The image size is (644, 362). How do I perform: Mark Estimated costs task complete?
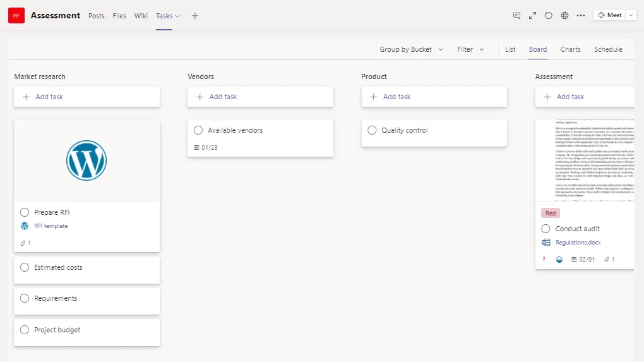25,267
